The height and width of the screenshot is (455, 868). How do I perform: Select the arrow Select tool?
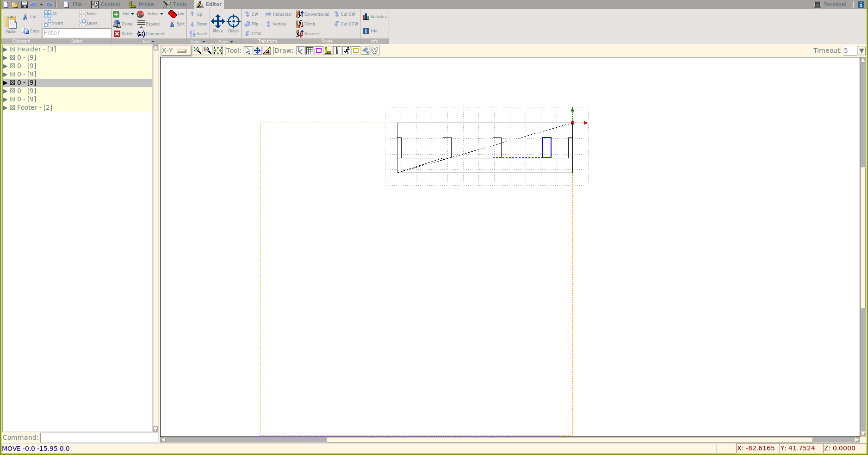coord(248,50)
